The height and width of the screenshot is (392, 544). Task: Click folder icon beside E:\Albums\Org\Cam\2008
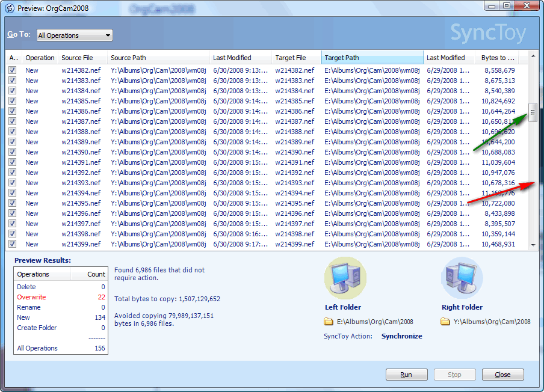coord(328,322)
